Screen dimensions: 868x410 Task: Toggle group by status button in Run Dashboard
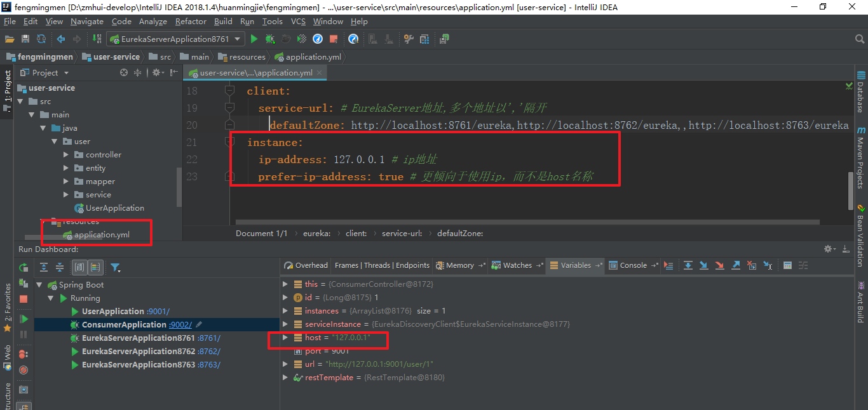click(x=95, y=267)
